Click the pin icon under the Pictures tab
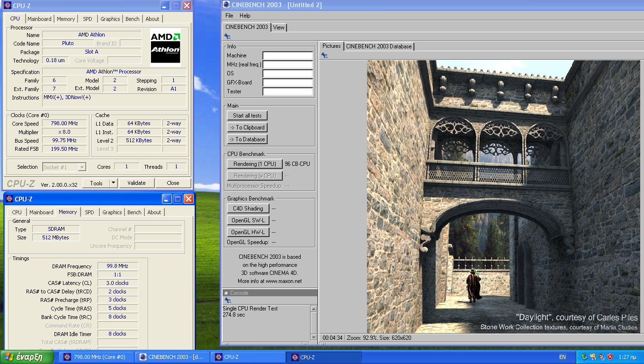644x364 pixels. (x=324, y=55)
